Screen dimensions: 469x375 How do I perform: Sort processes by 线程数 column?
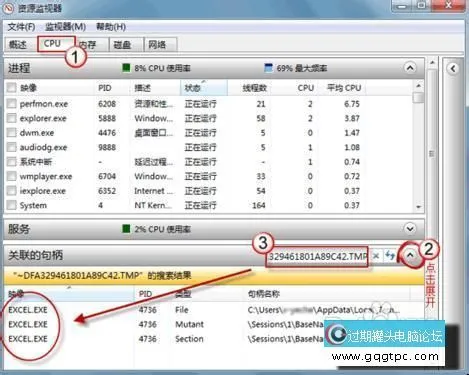(255, 88)
